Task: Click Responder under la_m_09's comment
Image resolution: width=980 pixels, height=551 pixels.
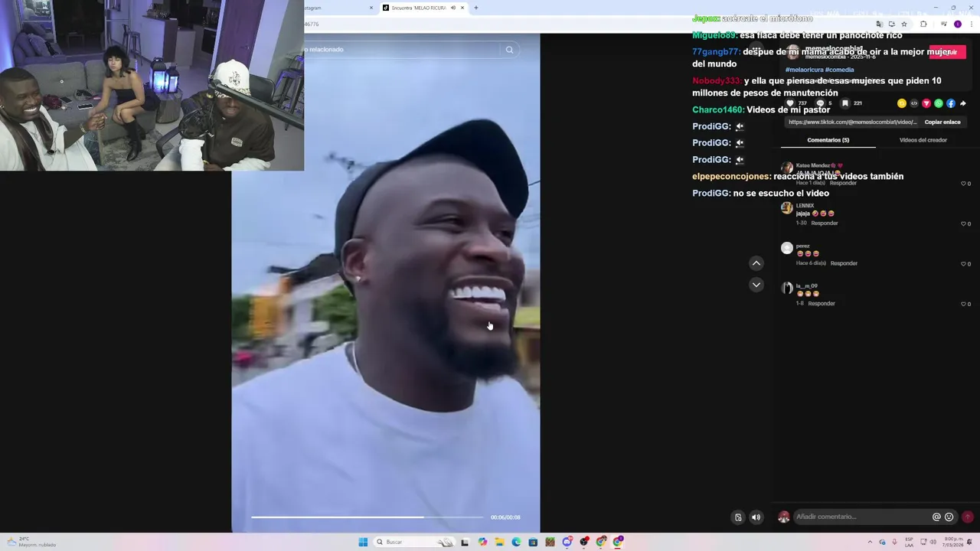Action: 822,304
